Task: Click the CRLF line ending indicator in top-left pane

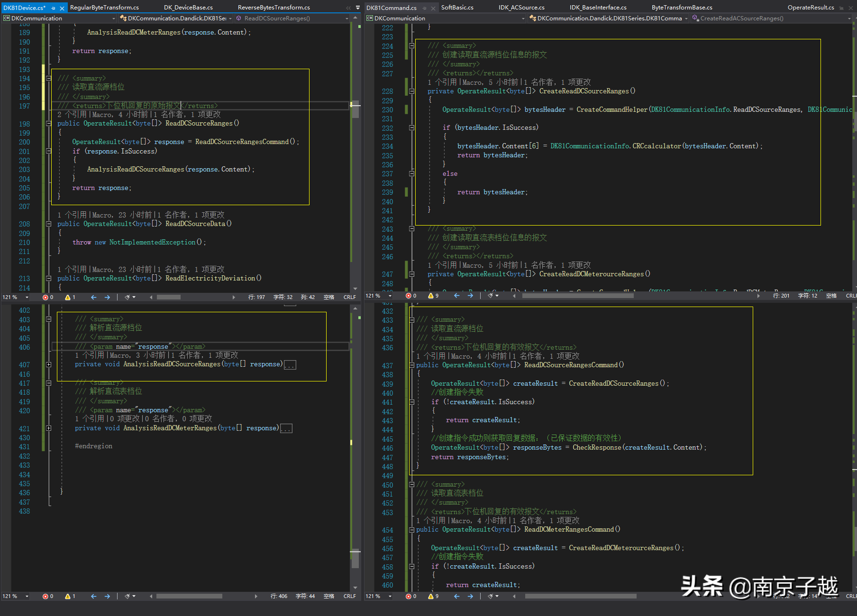Action: click(349, 298)
